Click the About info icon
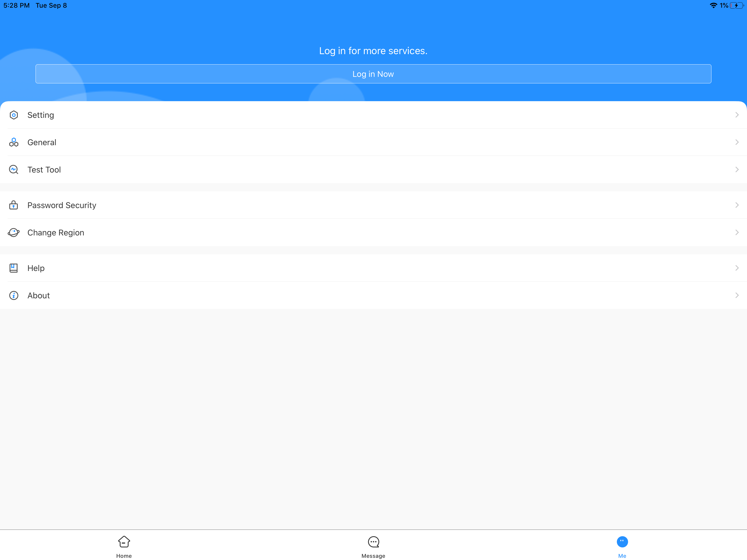This screenshot has width=747, height=560. [13, 295]
